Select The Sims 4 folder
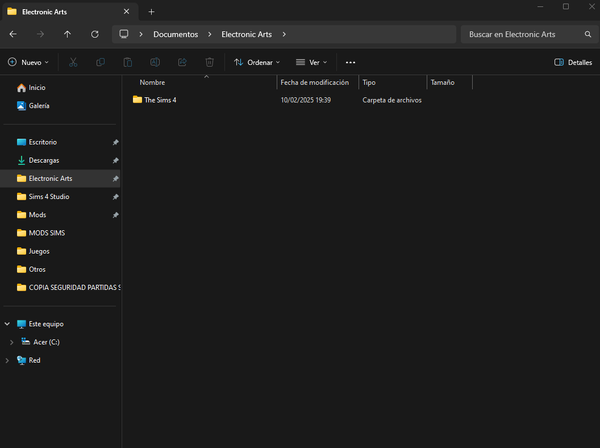 (x=160, y=100)
